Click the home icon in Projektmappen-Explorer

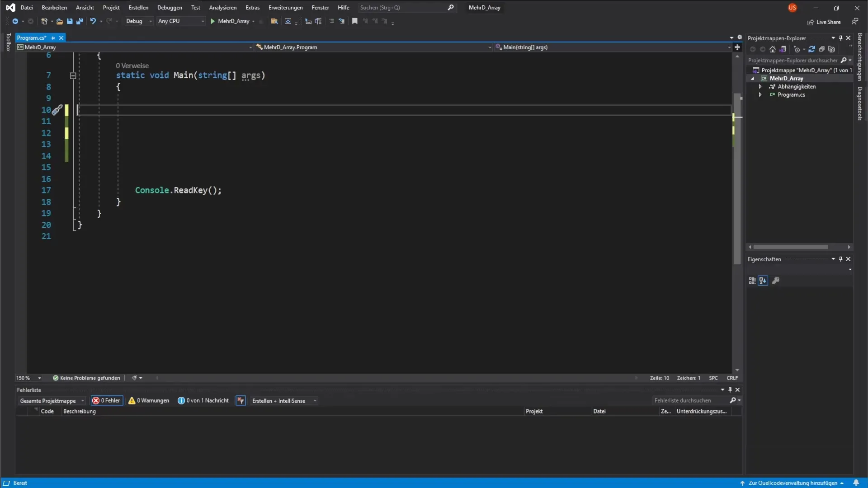click(773, 49)
